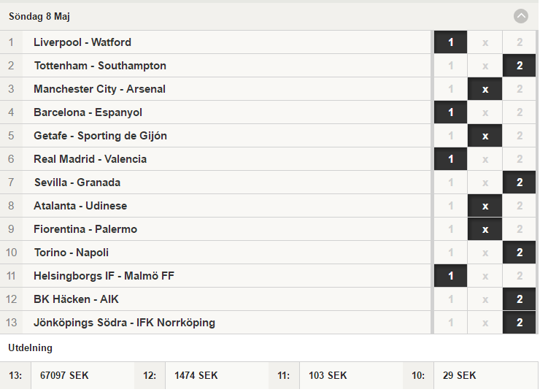This screenshot has height=392, width=540.
Task: Pick x for Helsingborgs IF - Malmö FF
Action: 485,276
